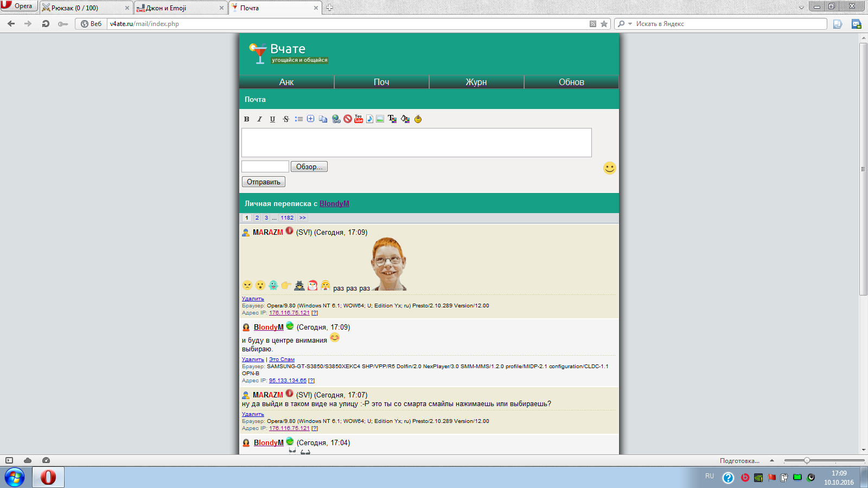Insert audio using the music note icon
Screen dimensions: 868x488
pyautogui.click(x=369, y=119)
